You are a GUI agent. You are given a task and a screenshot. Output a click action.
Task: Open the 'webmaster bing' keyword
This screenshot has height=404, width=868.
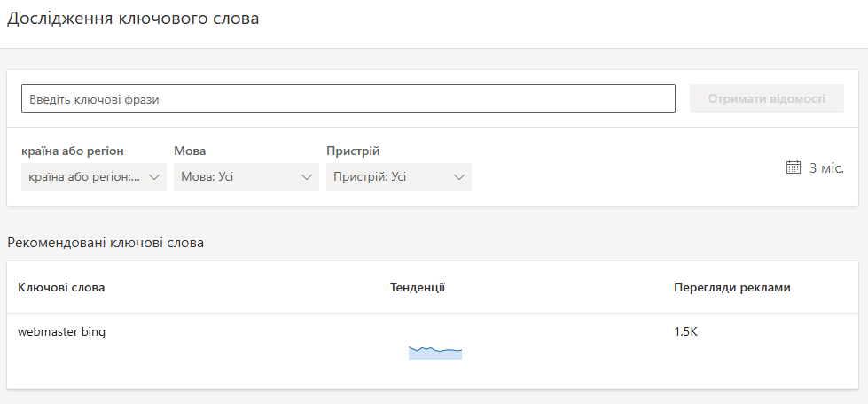62,332
